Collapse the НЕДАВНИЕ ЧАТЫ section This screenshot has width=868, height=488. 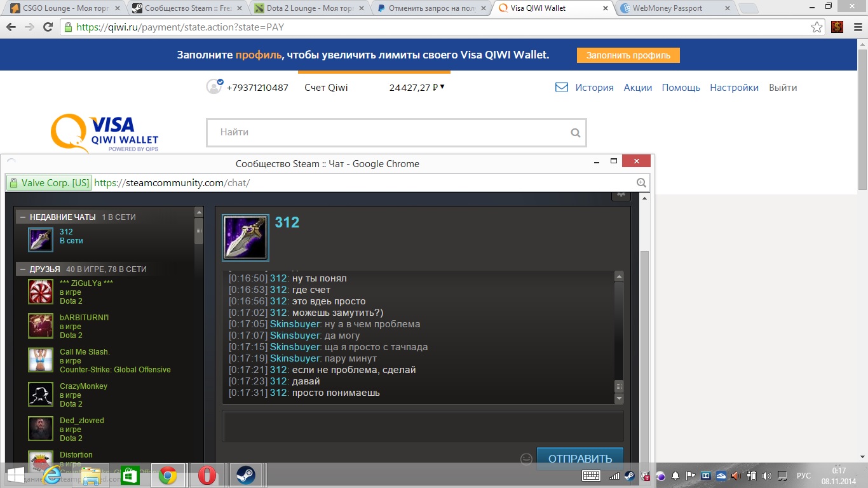click(23, 217)
